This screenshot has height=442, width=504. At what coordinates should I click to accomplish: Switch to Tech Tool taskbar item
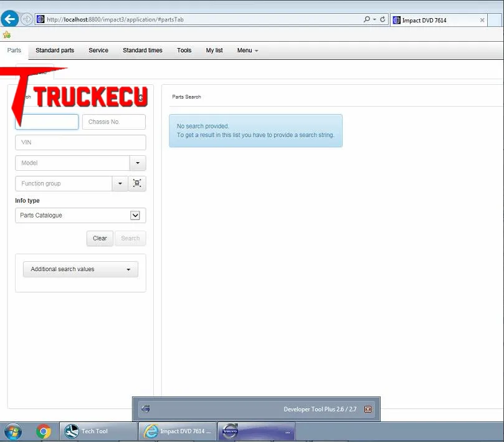pyautogui.click(x=98, y=431)
